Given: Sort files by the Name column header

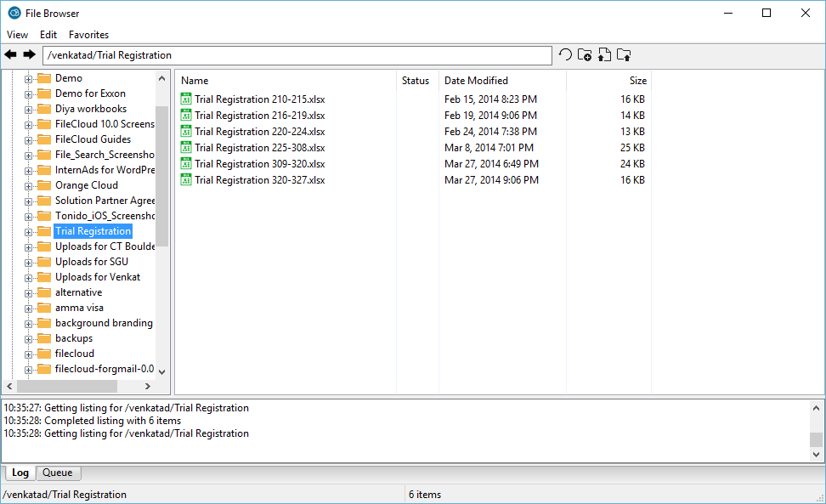Looking at the screenshot, I should tap(286, 81).
